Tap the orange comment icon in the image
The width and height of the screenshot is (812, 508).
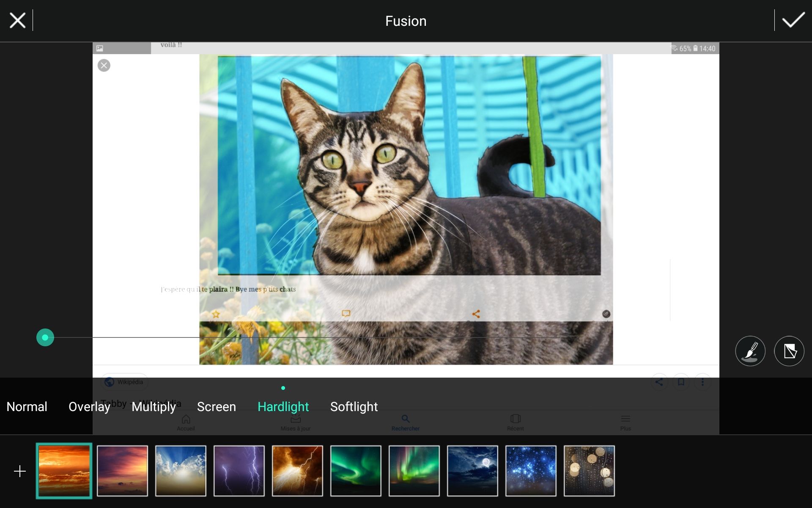346,314
